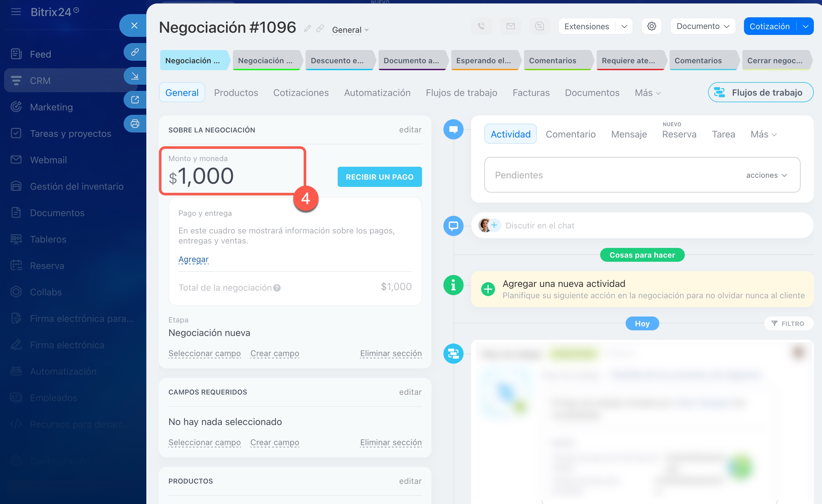Expand the Extensiones dropdown
822x504 pixels.
624,26
